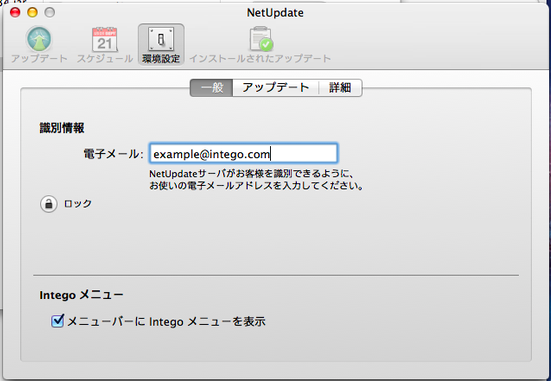Click the gray zoom window button
551x381 pixels.
(x=50, y=13)
